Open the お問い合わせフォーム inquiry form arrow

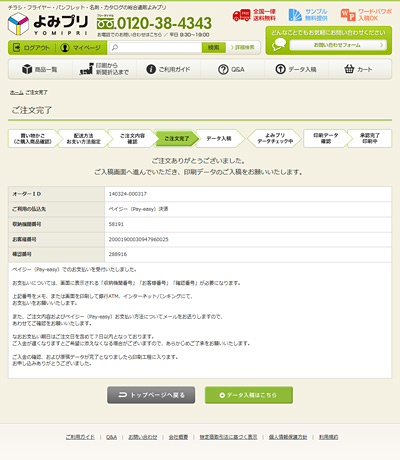pyautogui.click(x=338, y=45)
